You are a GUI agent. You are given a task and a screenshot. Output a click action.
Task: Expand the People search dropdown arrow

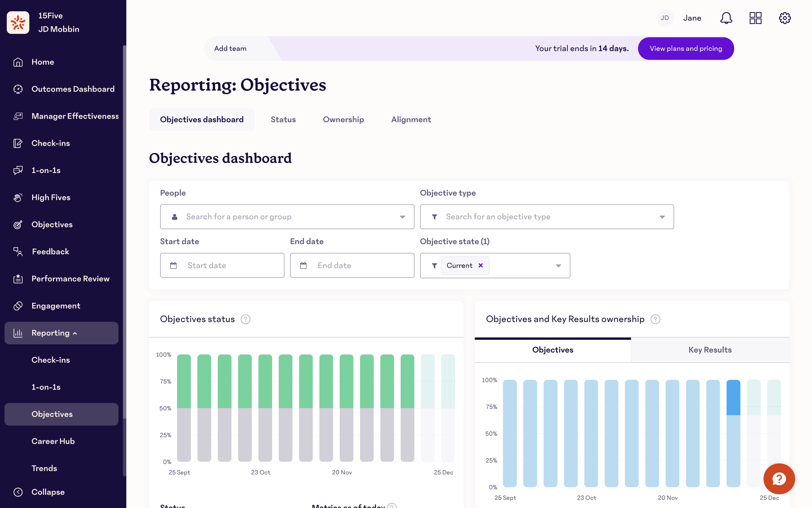click(402, 217)
